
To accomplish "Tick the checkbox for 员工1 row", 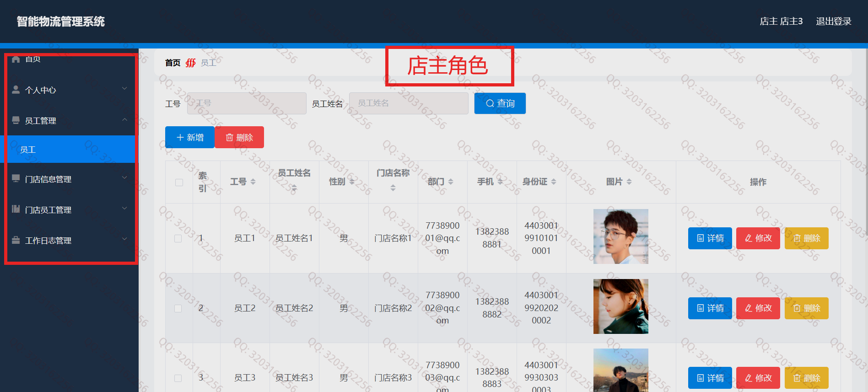I will point(178,238).
